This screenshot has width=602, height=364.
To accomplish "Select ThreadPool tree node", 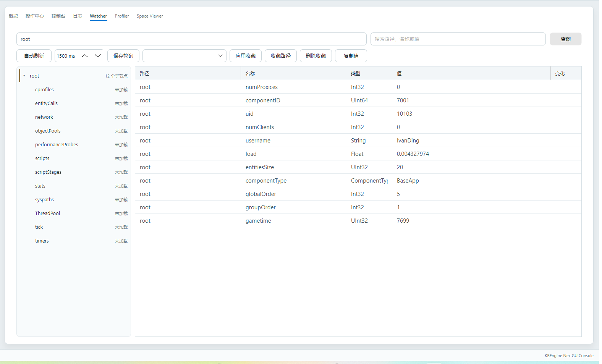I will (47, 214).
